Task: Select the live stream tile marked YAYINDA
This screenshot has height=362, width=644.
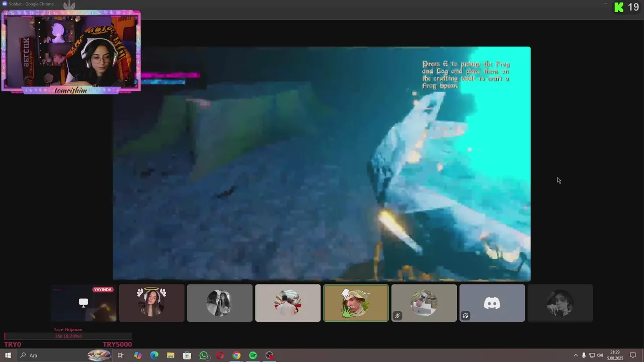Action: point(84,303)
